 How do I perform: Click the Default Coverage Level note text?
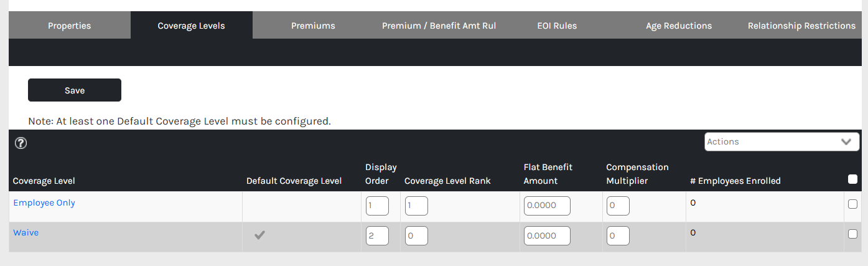point(179,121)
